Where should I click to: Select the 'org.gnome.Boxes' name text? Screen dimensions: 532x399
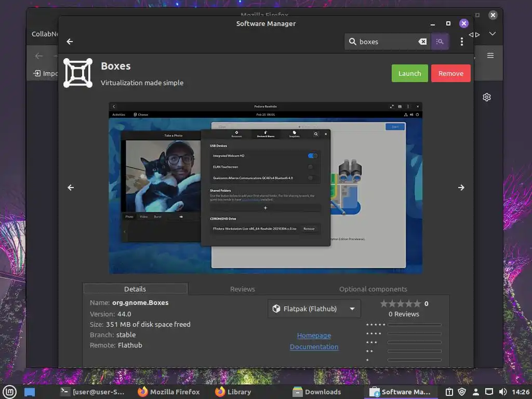coord(140,303)
